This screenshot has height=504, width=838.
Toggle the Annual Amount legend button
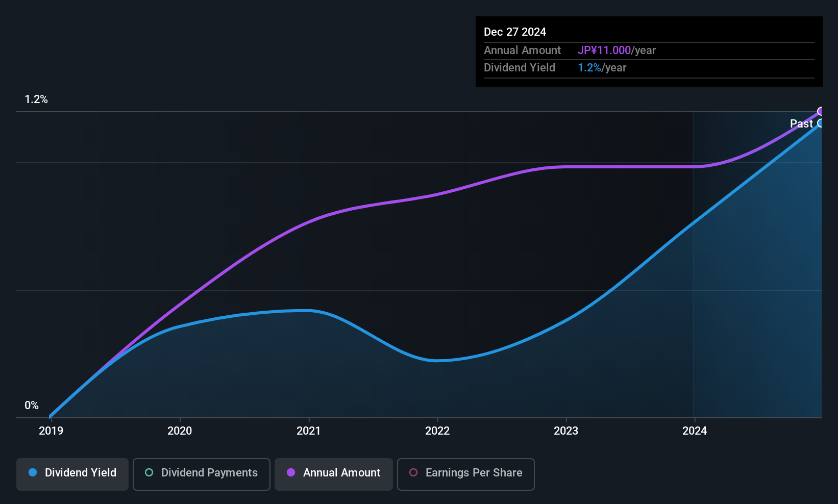click(x=334, y=474)
